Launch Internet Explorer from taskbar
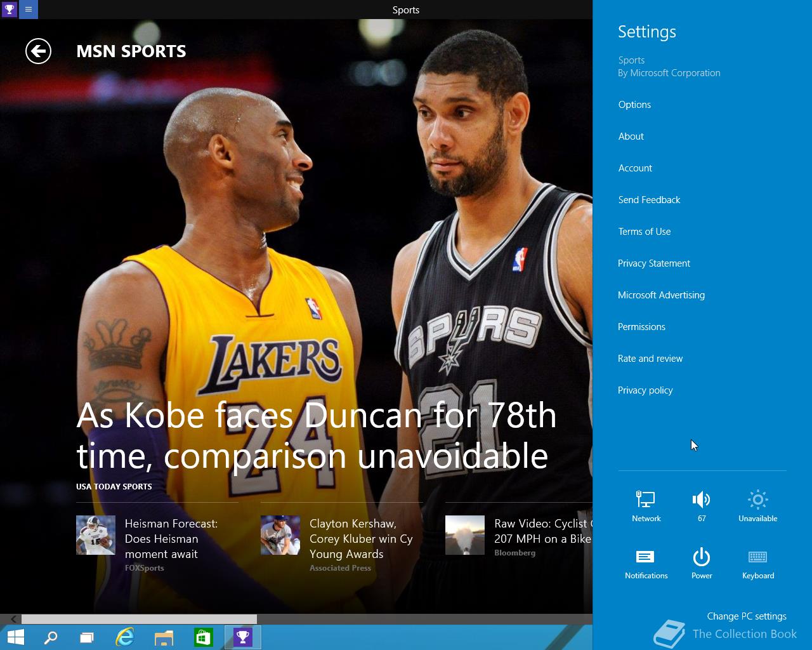 pyautogui.click(x=125, y=637)
